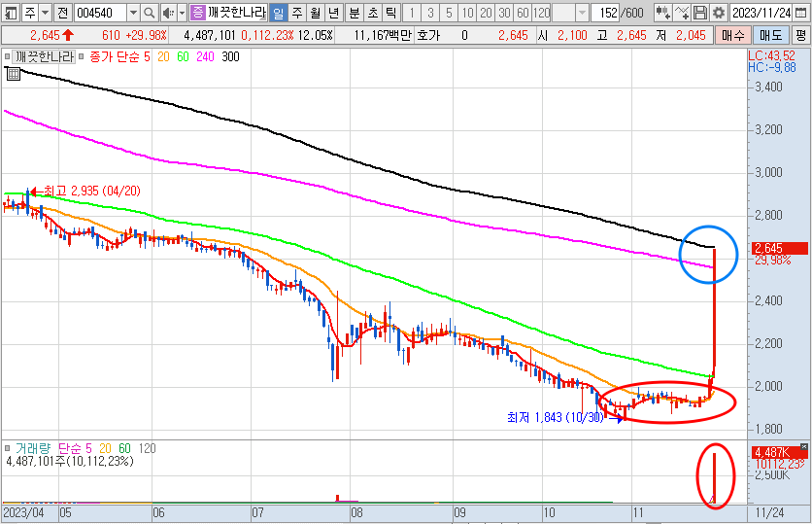This screenshot has height=524, width=812.
Task: Click the black 300 moving average legend
Action: point(230,56)
